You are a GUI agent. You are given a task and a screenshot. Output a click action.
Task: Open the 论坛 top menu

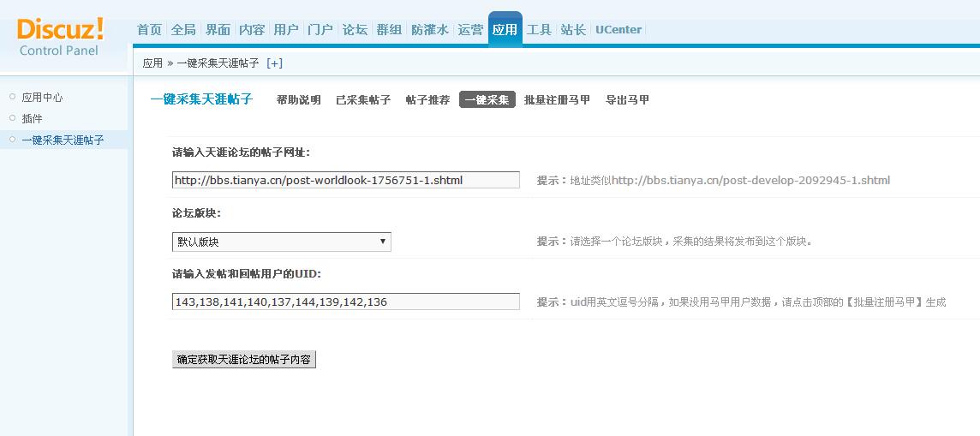pos(355,29)
